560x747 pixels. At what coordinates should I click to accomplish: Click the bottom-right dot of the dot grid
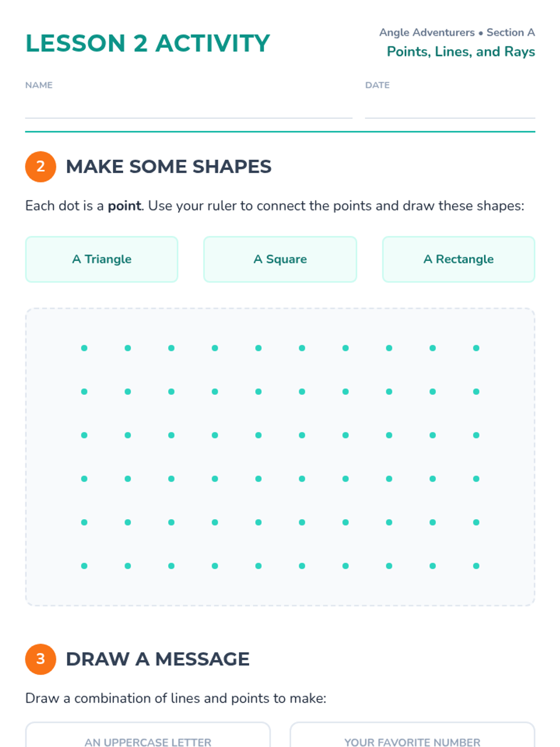[x=476, y=566]
